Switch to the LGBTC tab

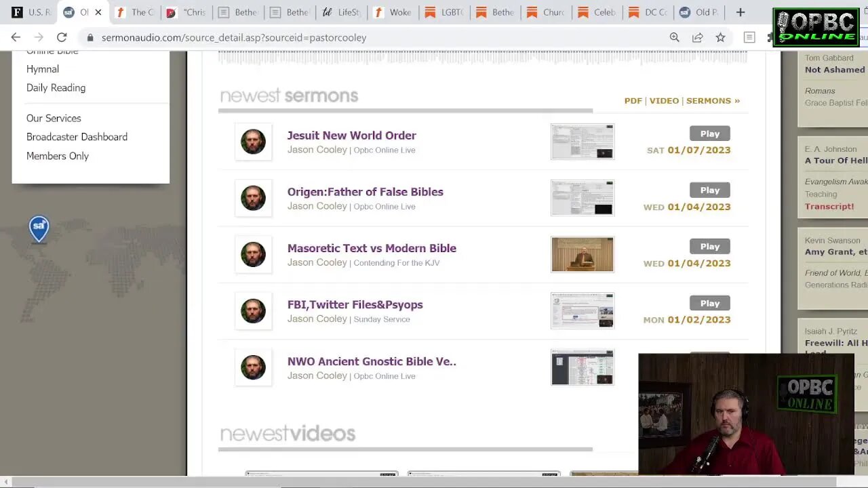(x=444, y=12)
